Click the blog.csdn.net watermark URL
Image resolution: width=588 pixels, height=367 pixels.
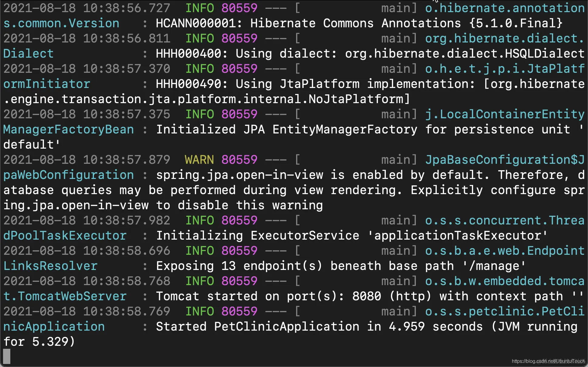[x=548, y=361]
